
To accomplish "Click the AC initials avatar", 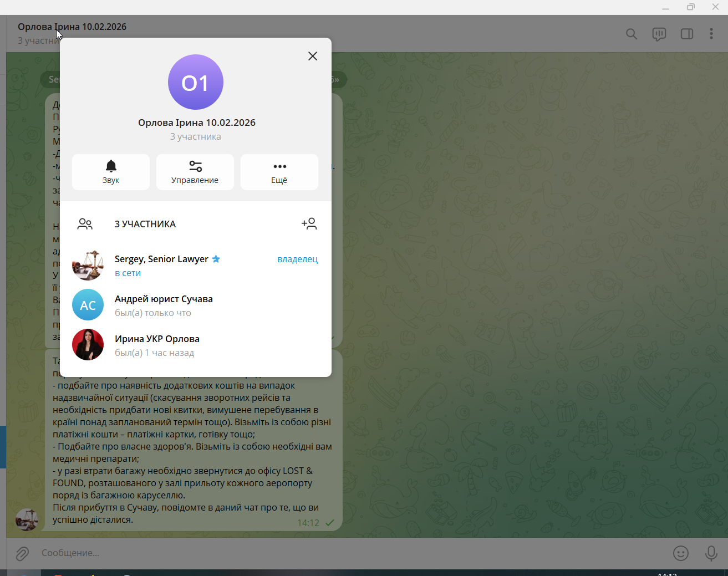I will [x=88, y=305].
